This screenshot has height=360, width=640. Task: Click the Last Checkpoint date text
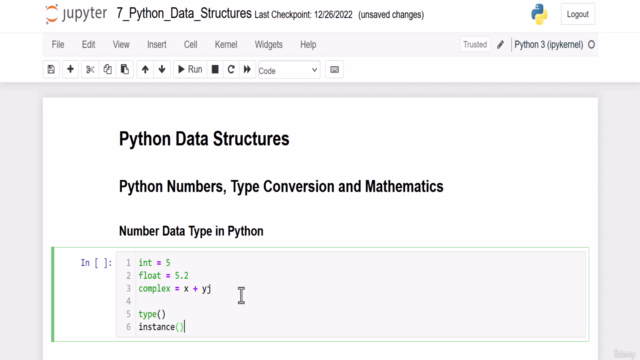(x=303, y=15)
